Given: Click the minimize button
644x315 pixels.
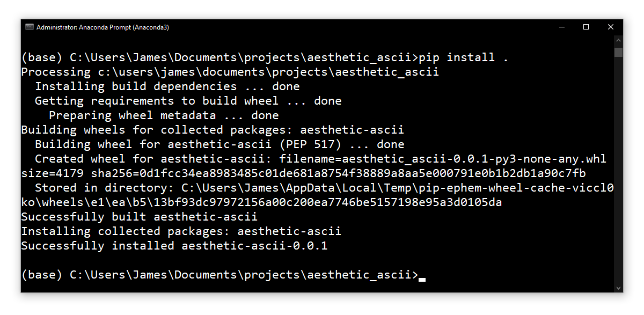Looking at the screenshot, I should (x=561, y=27).
